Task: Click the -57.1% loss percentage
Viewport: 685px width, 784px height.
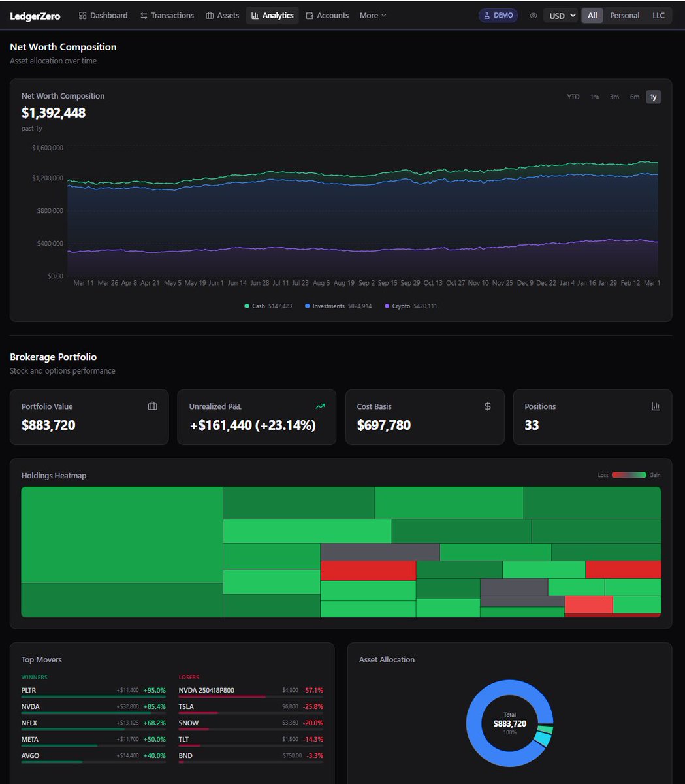Action: point(313,690)
